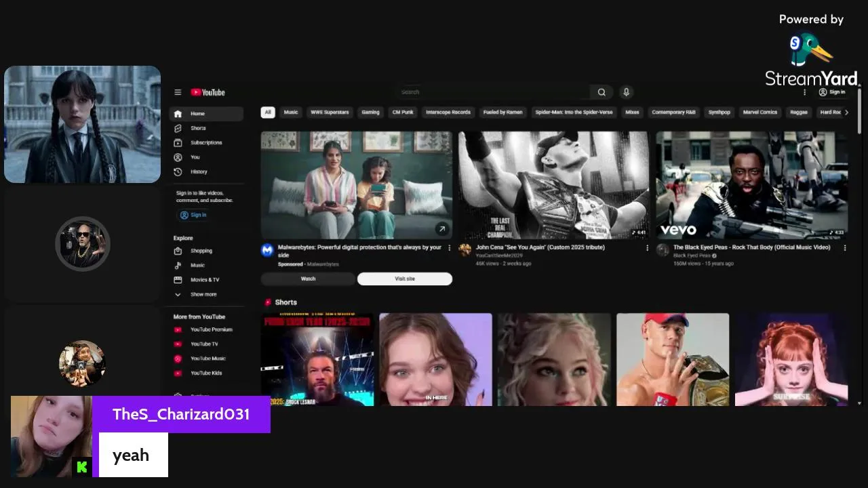Select the Reggae filter chip
The width and height of the screenshot is (868, 488).
coord(799,112)
